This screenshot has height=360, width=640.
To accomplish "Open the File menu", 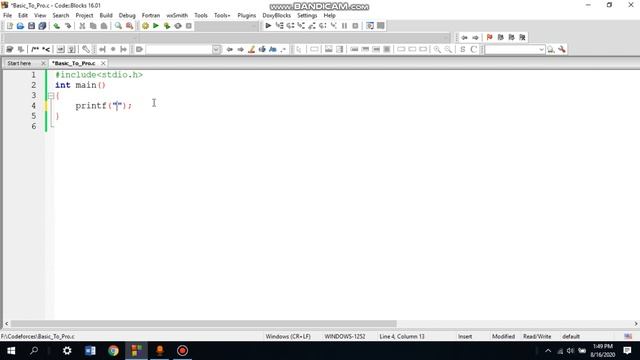I will (7, 15).
